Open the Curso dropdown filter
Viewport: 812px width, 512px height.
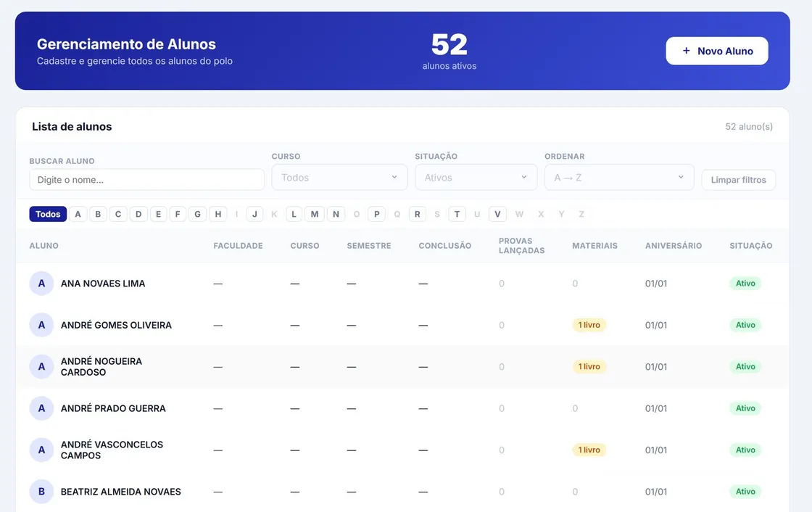pyautogui.click(x=340, y=177)
